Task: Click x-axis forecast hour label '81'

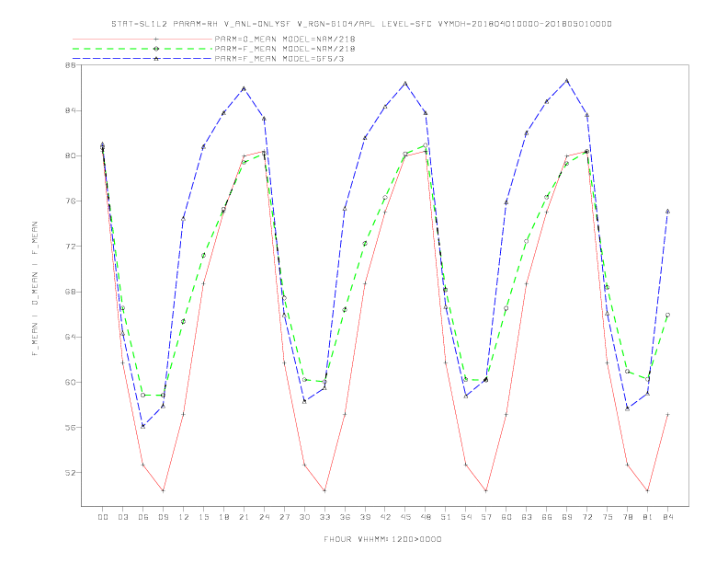Action: 648,517
